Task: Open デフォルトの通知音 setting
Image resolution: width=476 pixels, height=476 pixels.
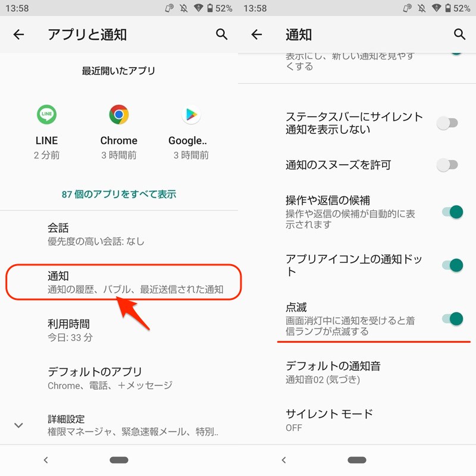Action: (357, 372)
